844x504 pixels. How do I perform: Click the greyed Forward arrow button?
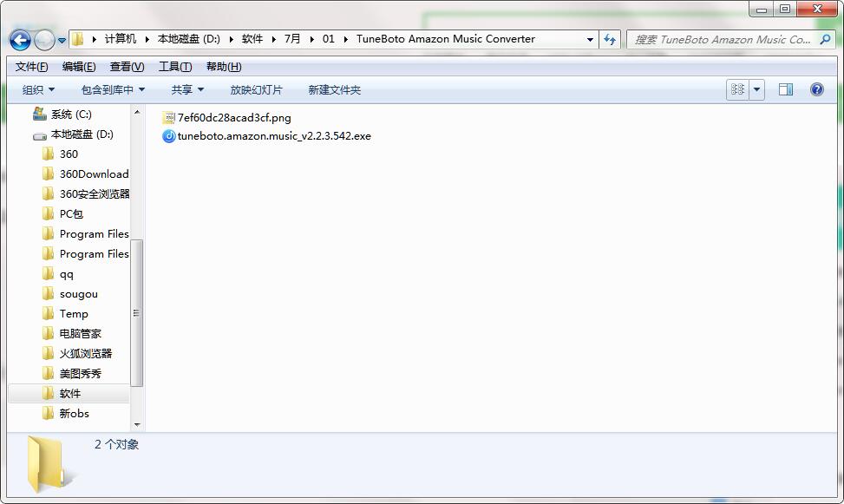pos(44,40)
